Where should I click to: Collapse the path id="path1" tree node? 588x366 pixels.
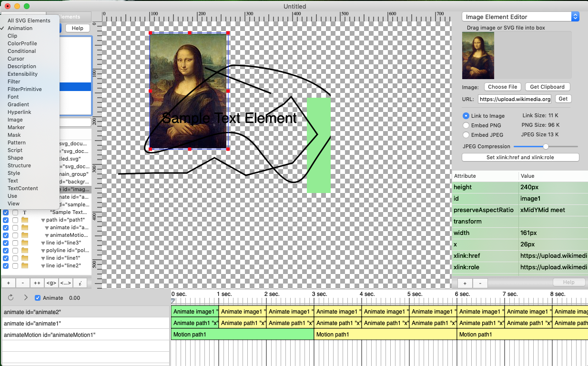tap(43, 220)
